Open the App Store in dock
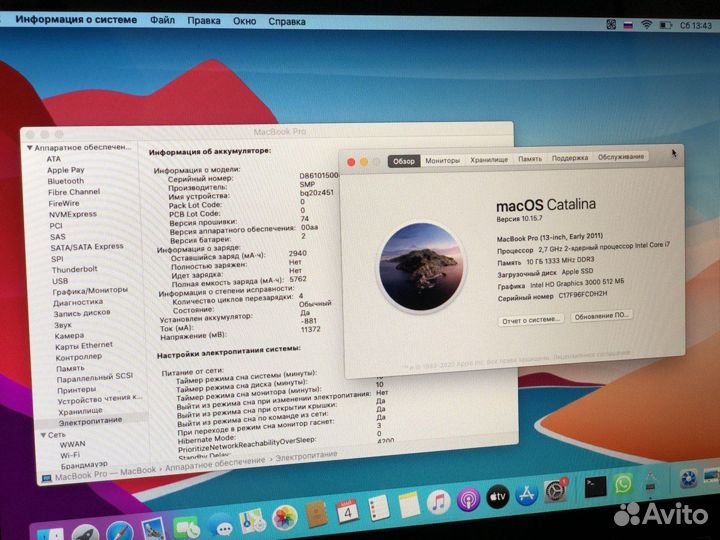The image size is (720, 540). coord(526,494)
